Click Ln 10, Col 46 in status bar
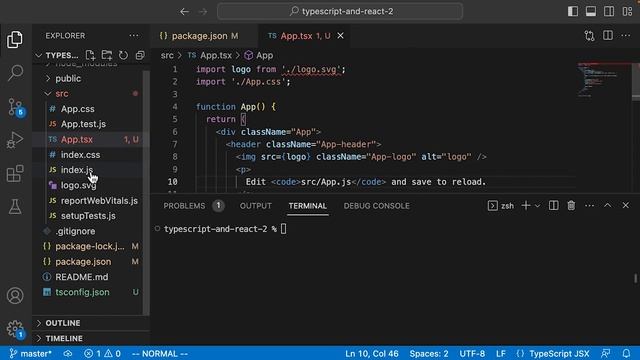 [371, 353]
